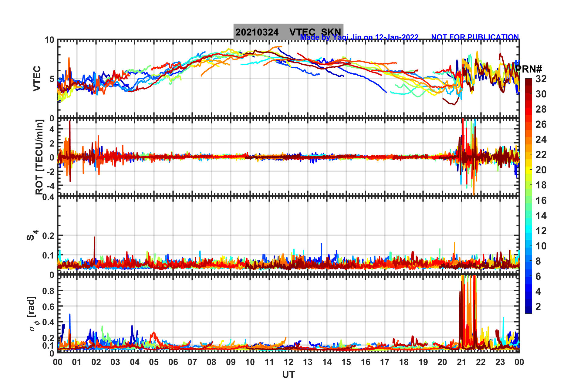
Task: Click ROT axis tick label '-2'
Action: [x=50, y=171]
